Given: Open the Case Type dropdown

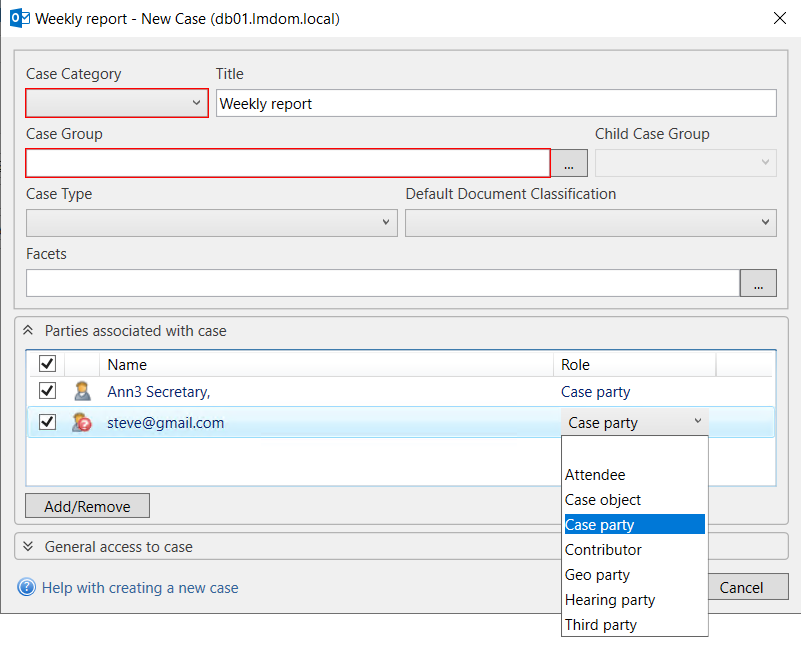Looking at the screenshot, I should (211, 223).
